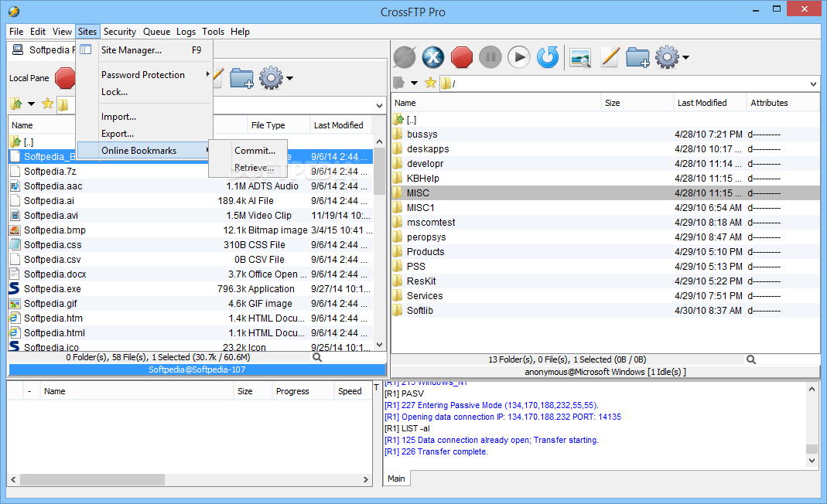Switch to the Main log tab
The width and height of the screenshot is (827, 504).
pyautogui.click(x=396, y=478)
